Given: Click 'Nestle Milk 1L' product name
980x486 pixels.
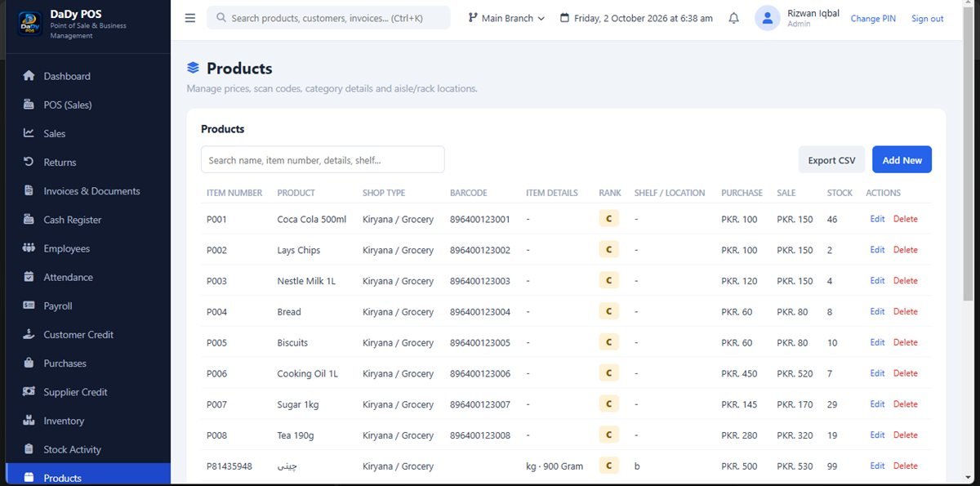Looking at the screenshot, I should [x=306, y=281].
